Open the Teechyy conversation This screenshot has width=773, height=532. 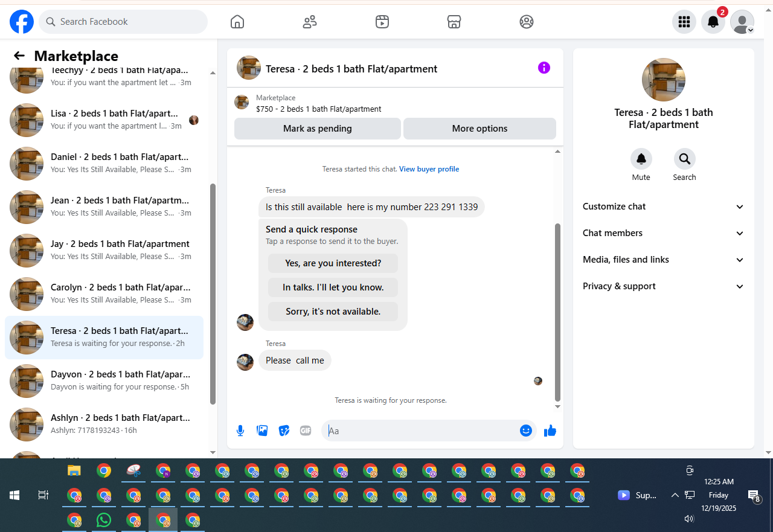pyautogui.click(x=104, y=79)
